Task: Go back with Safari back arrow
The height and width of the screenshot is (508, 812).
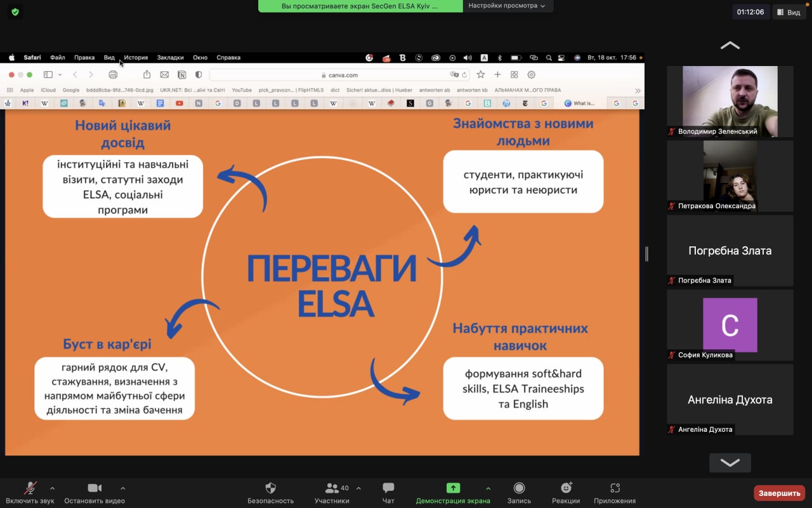Action: click(x=75, y=75)
